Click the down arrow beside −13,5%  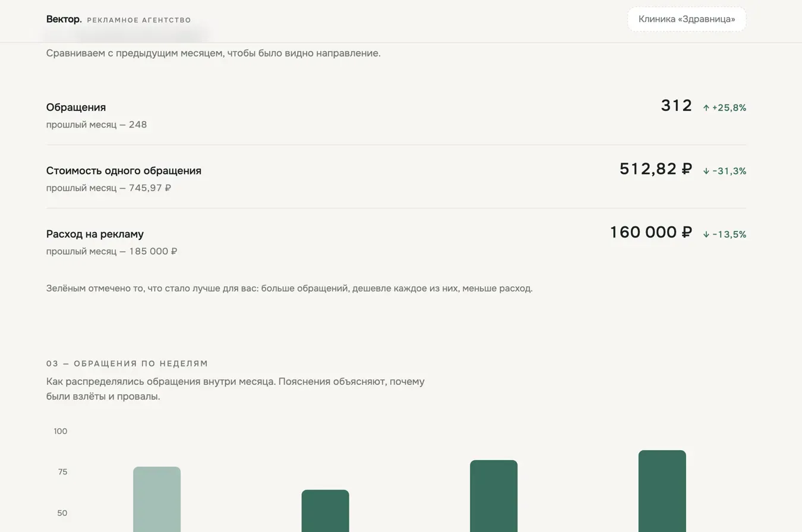pyautogui.click(x=706, y=235)
